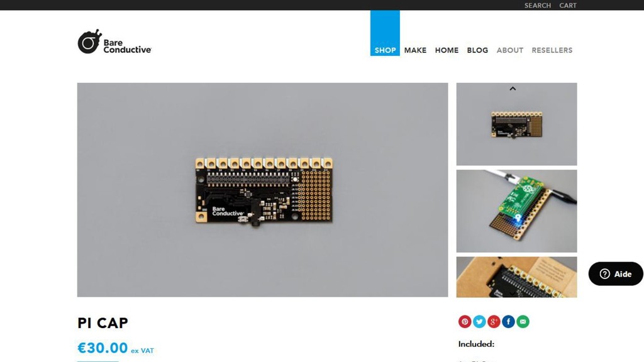Share product on Facebook
Screen dimensions: 644x362
[508, 321]
